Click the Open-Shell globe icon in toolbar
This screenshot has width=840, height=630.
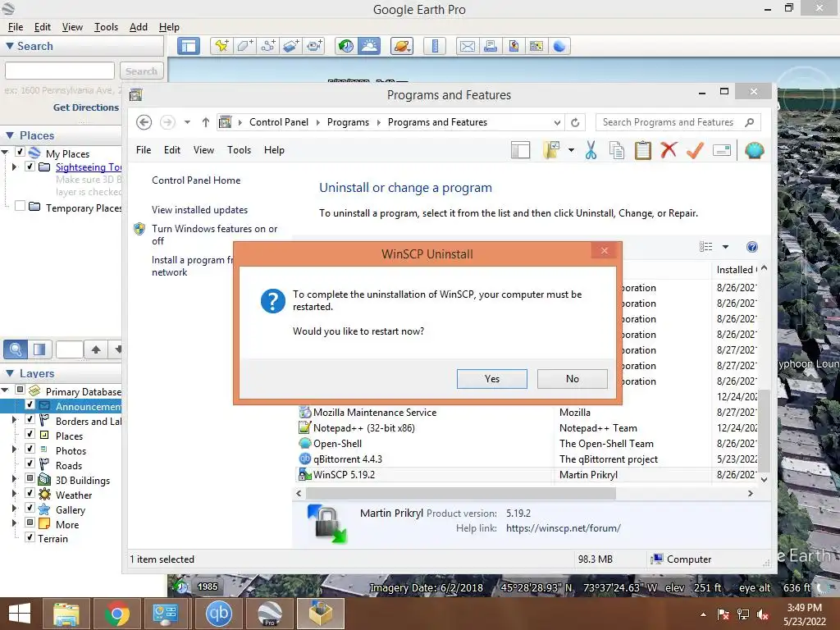point(754,151)
